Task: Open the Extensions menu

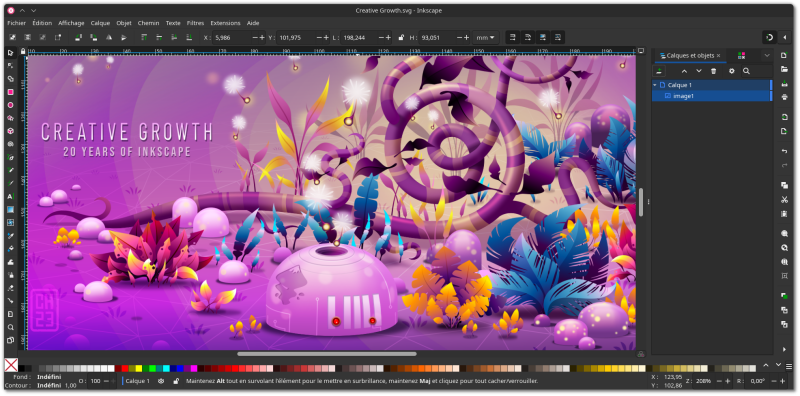Action: coord(226,23)
